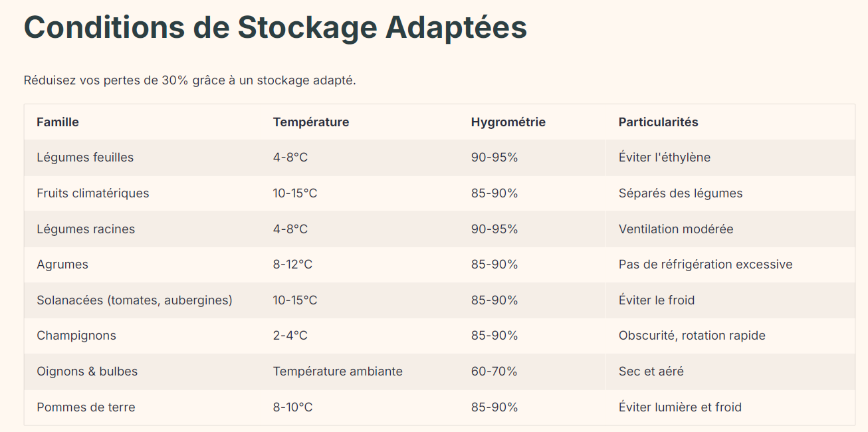Select the 2-4°C temperature cell

point(290,336)
